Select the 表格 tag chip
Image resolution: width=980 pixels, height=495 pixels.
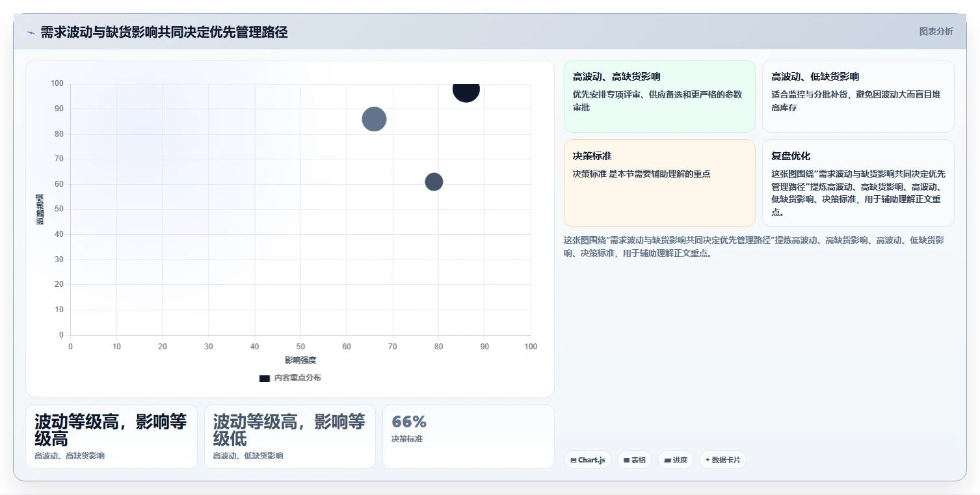pos(634,460)
